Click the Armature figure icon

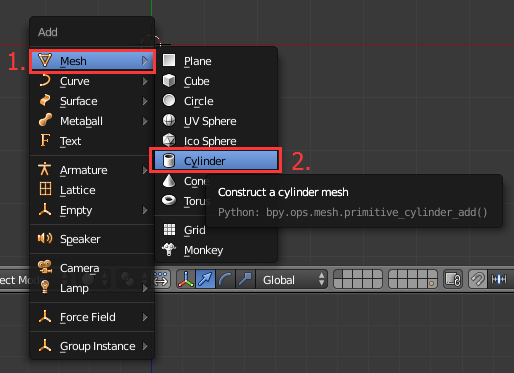click(44, 169)
